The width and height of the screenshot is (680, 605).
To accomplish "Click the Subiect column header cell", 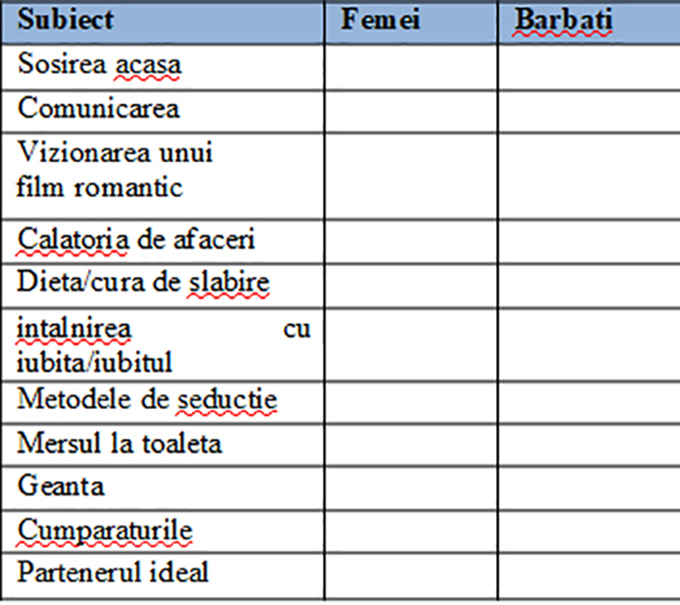I will [x=163, y=22].
